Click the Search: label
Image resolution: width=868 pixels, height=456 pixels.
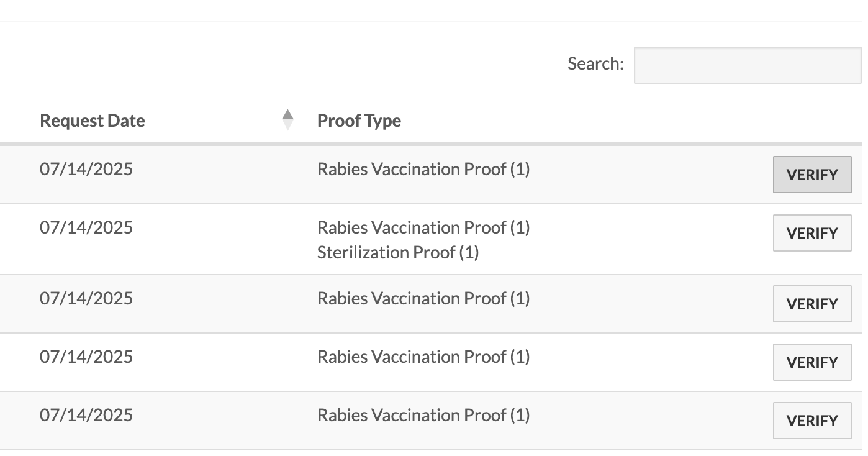coord(595,63)
